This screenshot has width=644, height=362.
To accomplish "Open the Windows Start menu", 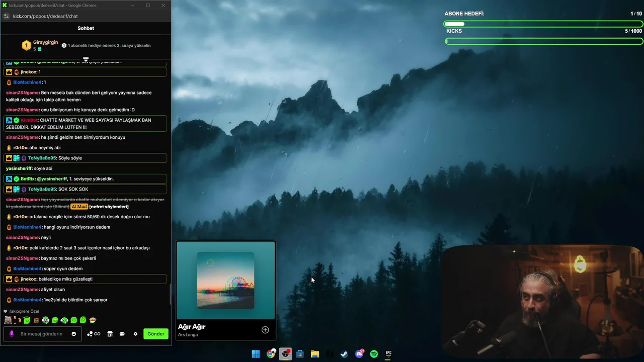I will pos(256,354).
